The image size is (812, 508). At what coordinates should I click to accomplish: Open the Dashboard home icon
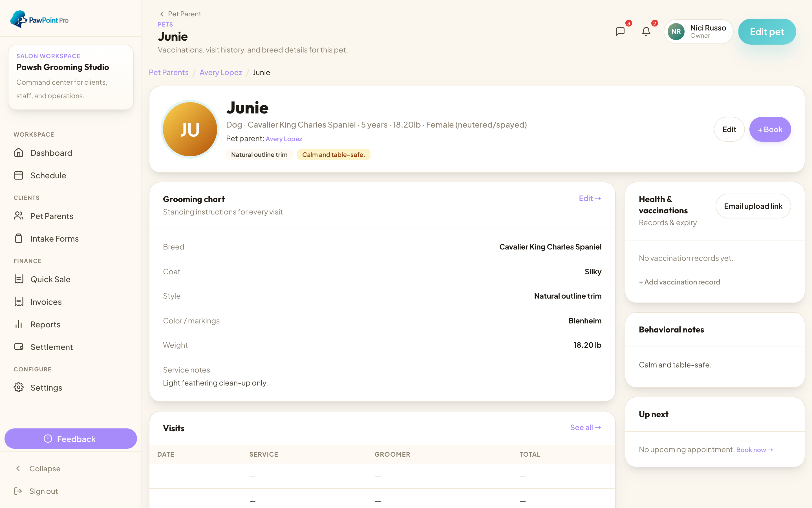[19, 153]
